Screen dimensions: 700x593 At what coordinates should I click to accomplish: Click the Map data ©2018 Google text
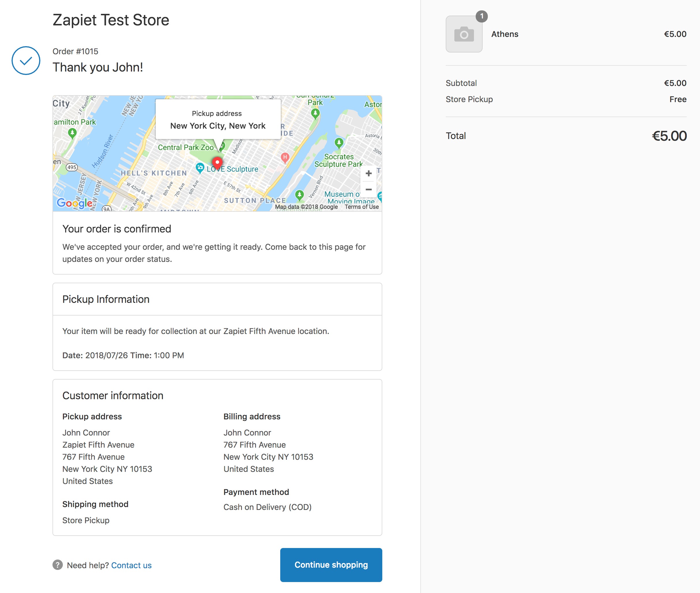306,207
